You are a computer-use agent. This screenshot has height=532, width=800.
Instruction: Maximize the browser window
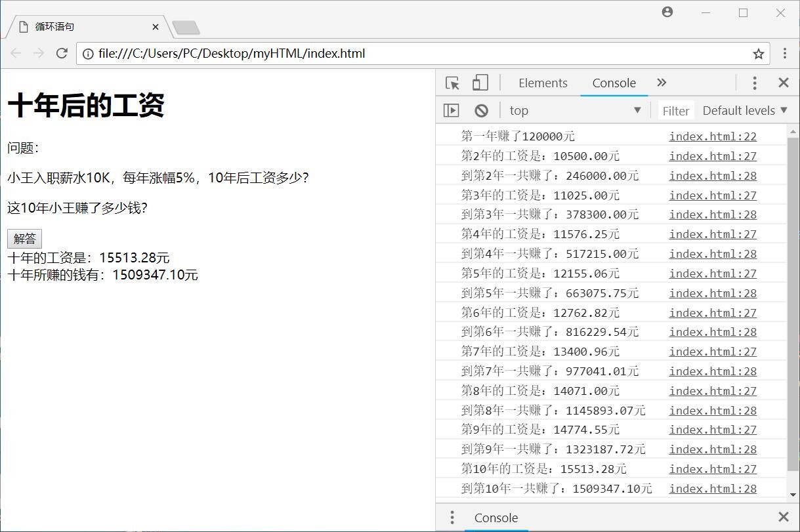(743, 12)
